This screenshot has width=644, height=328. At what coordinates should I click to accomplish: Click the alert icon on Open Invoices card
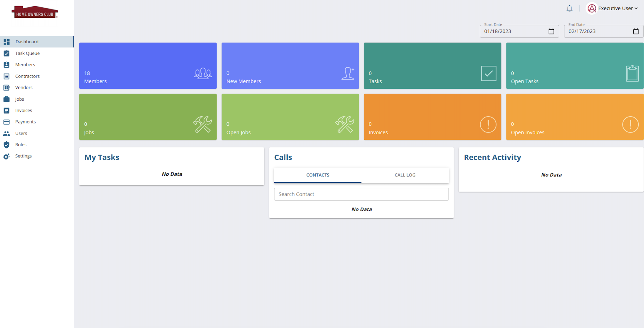tap(630, 124)
